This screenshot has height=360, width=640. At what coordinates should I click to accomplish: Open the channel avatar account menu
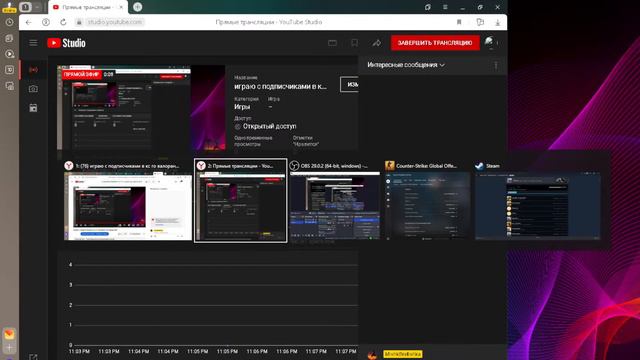point(489,42)
